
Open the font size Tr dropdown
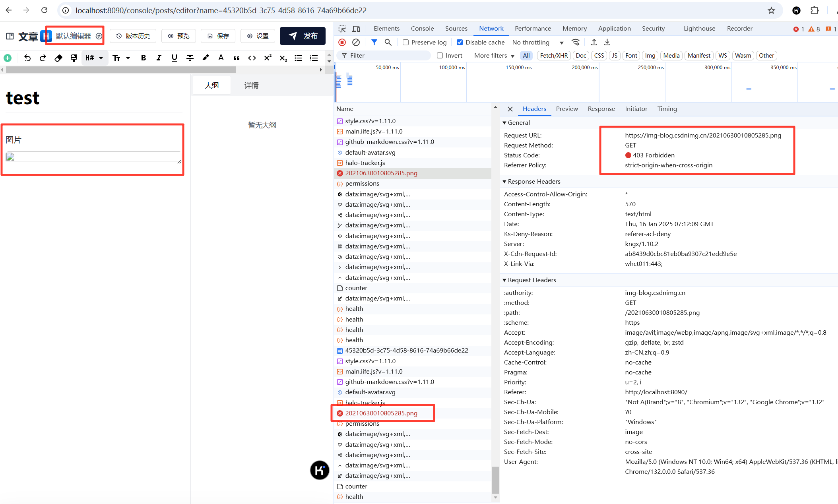(x=121, y=58)
